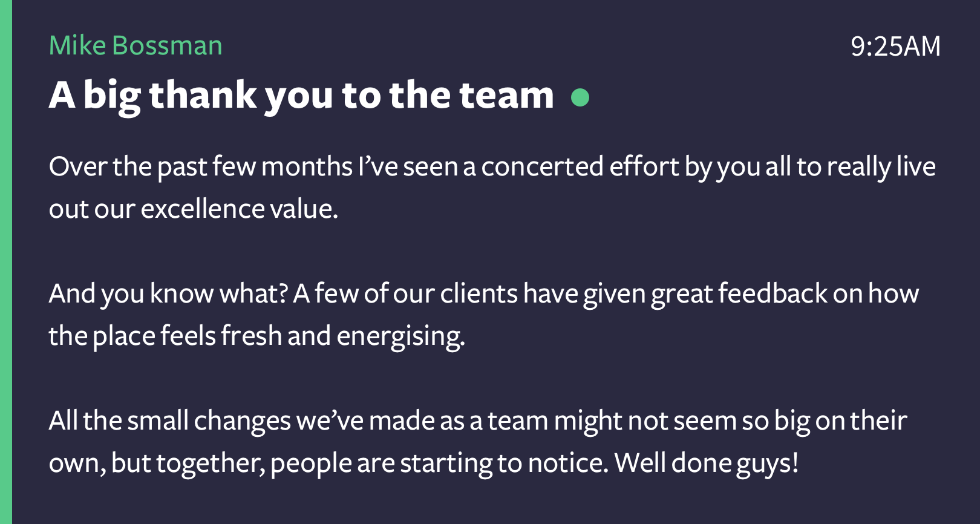Click the words people are starting to notice

pos(439,463)
